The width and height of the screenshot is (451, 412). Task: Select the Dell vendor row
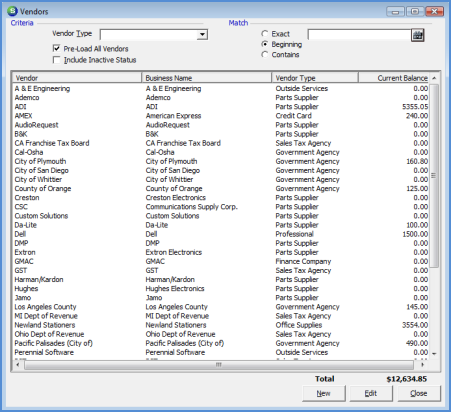(221, 234)
